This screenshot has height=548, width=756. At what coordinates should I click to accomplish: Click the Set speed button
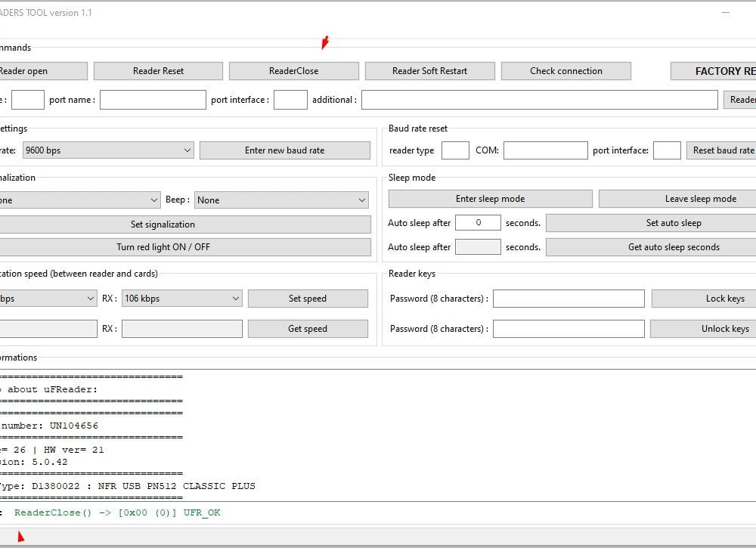click(308, 299)
